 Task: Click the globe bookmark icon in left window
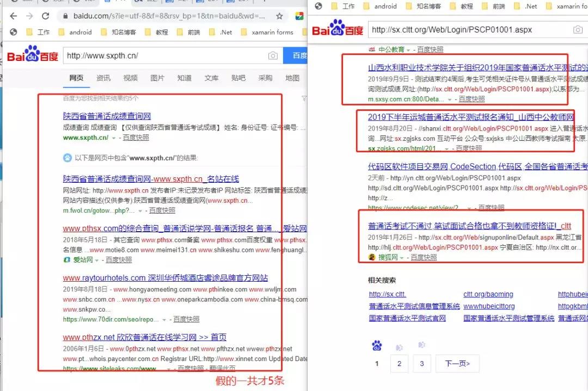(14, 32)
